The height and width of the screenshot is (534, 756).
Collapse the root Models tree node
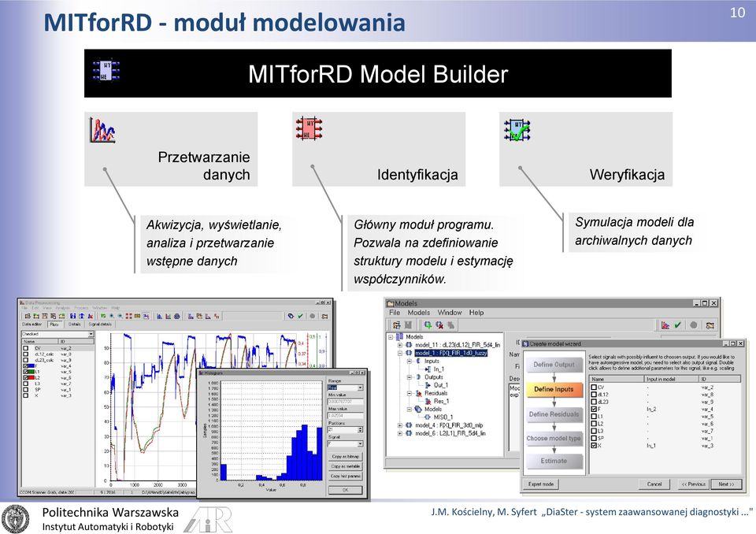click(391, 337)
